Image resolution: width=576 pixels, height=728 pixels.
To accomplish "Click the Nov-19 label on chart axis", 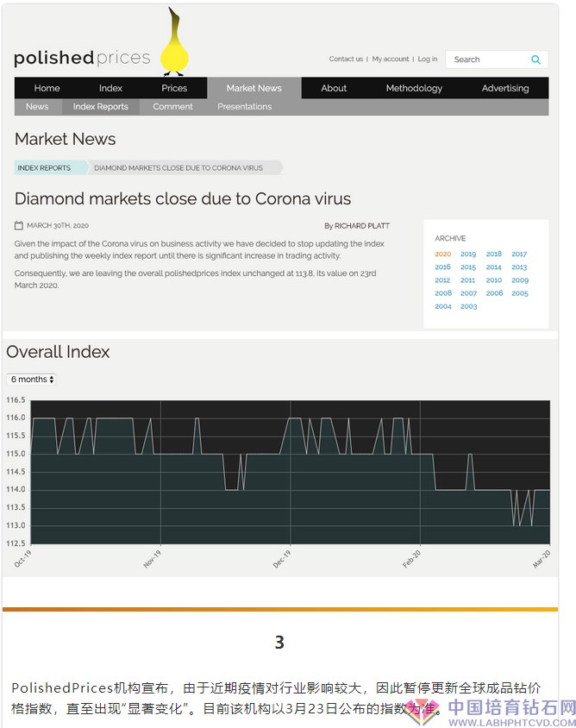I will 152,559.
